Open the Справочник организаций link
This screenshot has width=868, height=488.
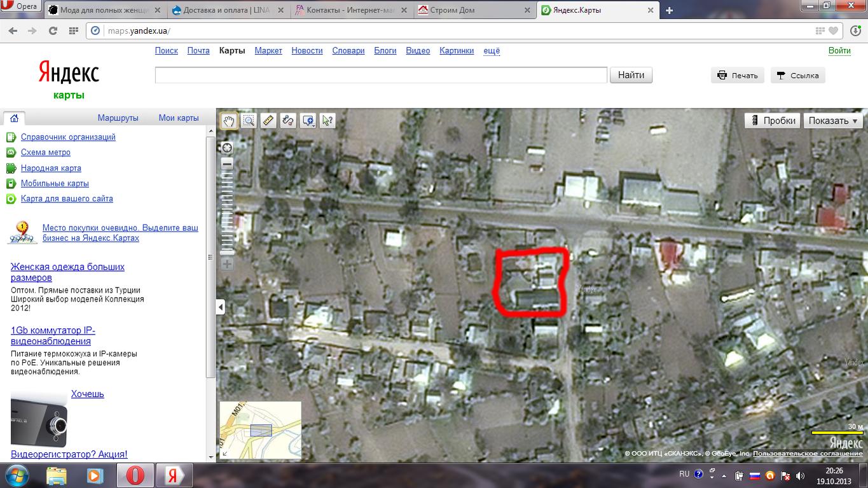(x=68, y=137)
